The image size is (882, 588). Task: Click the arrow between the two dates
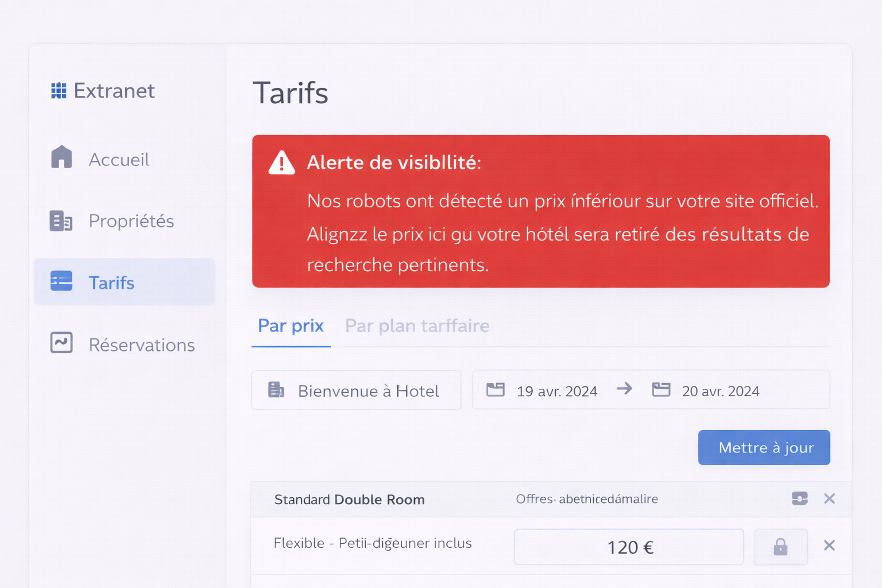click(x=624, y=389)
